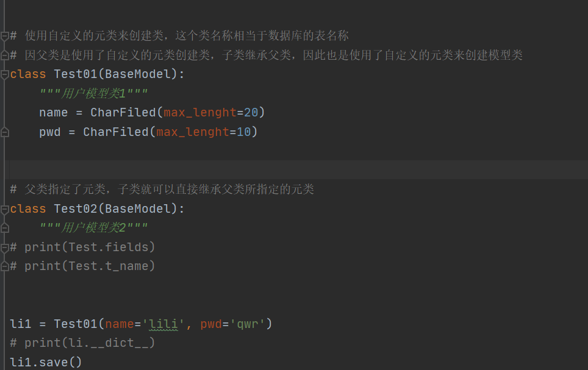This screenshot has width=588, height=370.
Task: Click CharFiled on the pwd line
Action: coord(115,132)
